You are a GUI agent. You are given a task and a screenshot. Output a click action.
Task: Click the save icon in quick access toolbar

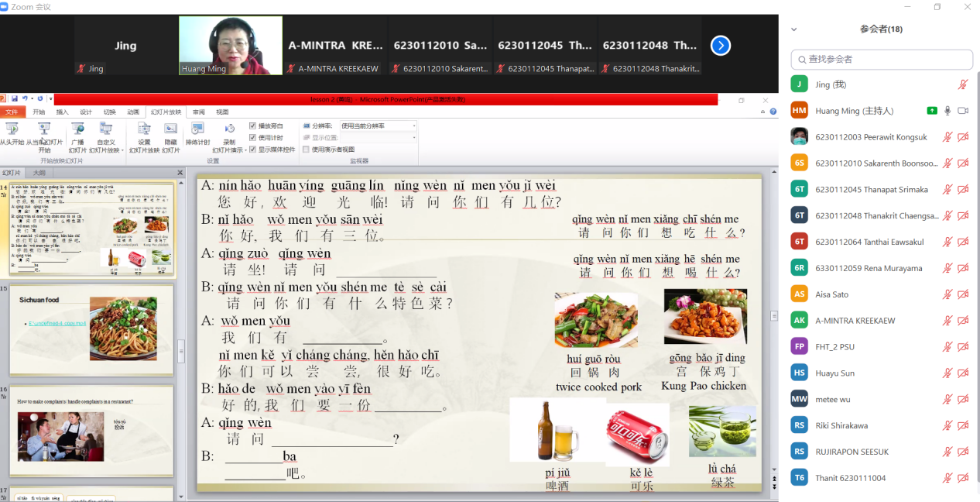coord(13,99)
